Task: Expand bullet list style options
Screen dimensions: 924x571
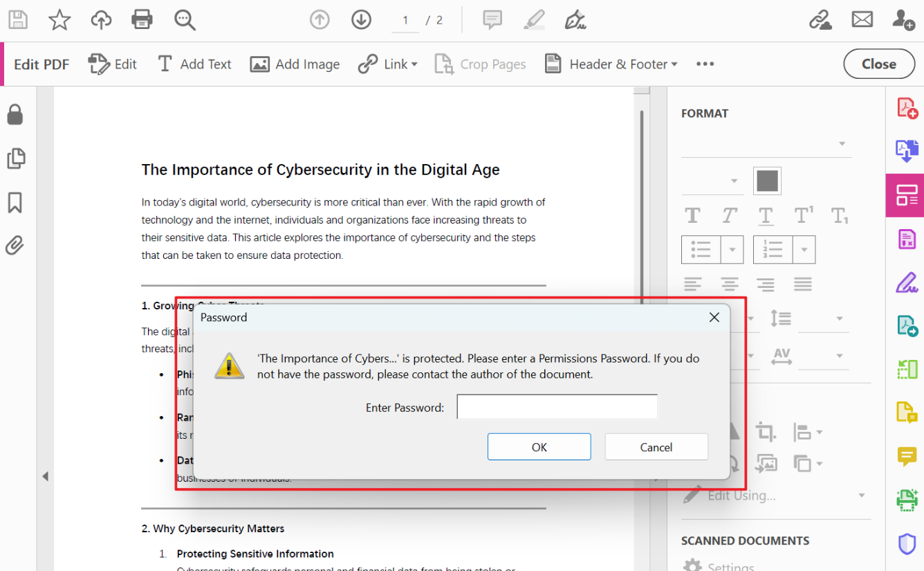Action: (x=732, y=250)
